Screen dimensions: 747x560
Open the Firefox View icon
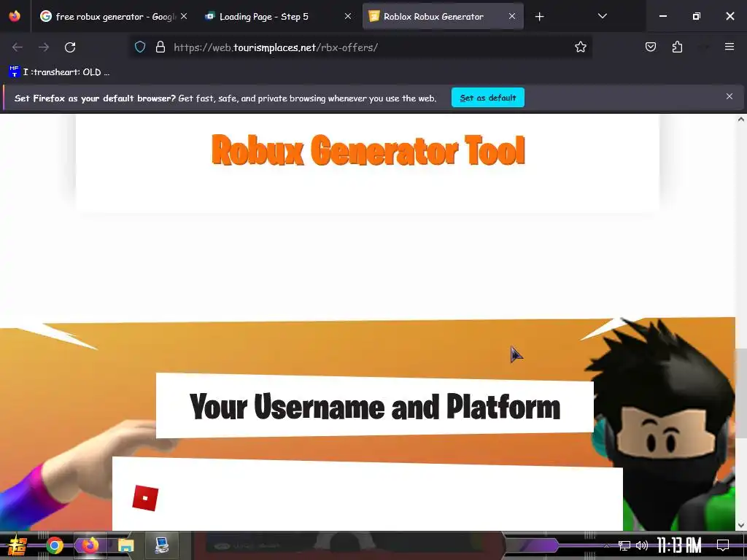15,16
